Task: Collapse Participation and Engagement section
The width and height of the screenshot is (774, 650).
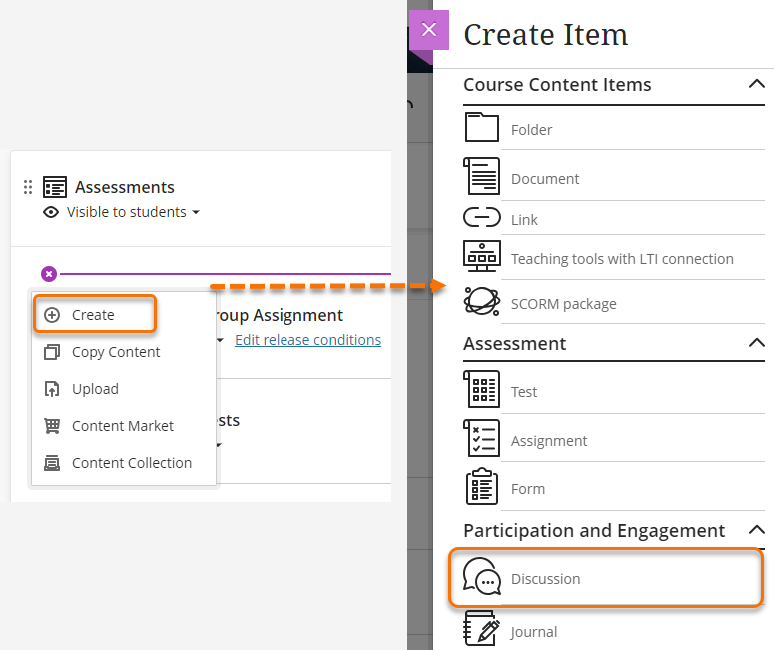Action: click(x=756, y=530)
